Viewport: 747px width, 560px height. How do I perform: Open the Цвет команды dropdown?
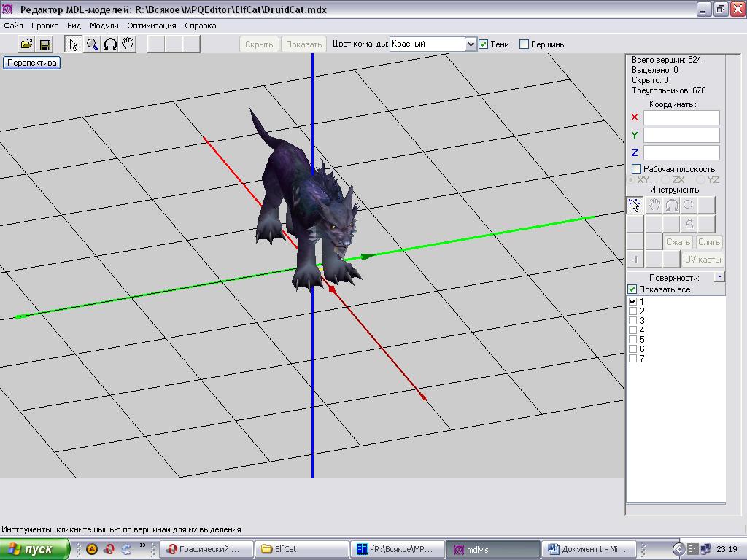pyautogui.click(x=471, y=44)
